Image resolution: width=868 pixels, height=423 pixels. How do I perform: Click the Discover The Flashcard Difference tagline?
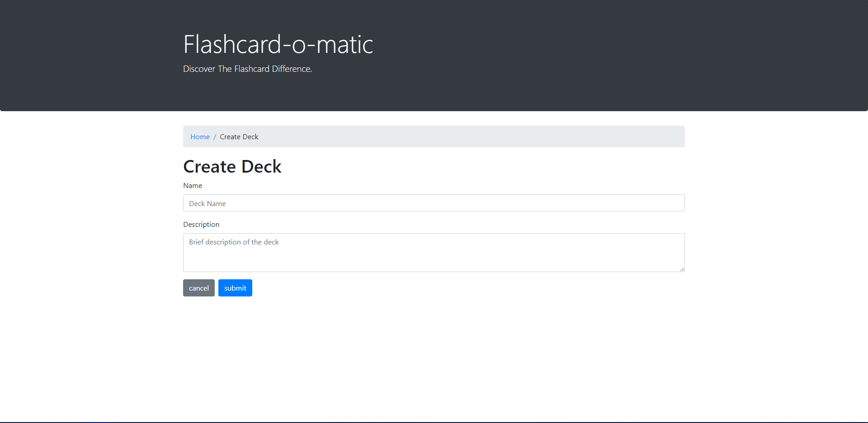point(247,69)
